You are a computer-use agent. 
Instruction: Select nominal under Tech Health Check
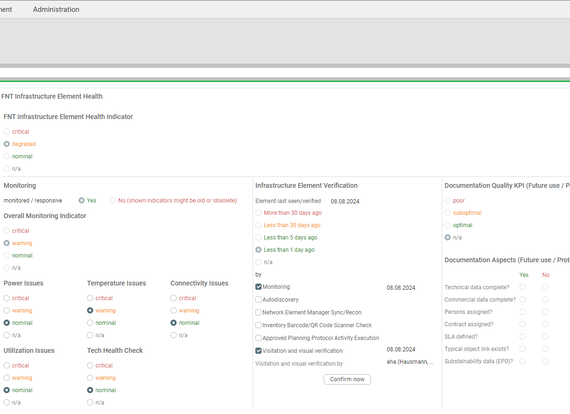click(90, 390)
